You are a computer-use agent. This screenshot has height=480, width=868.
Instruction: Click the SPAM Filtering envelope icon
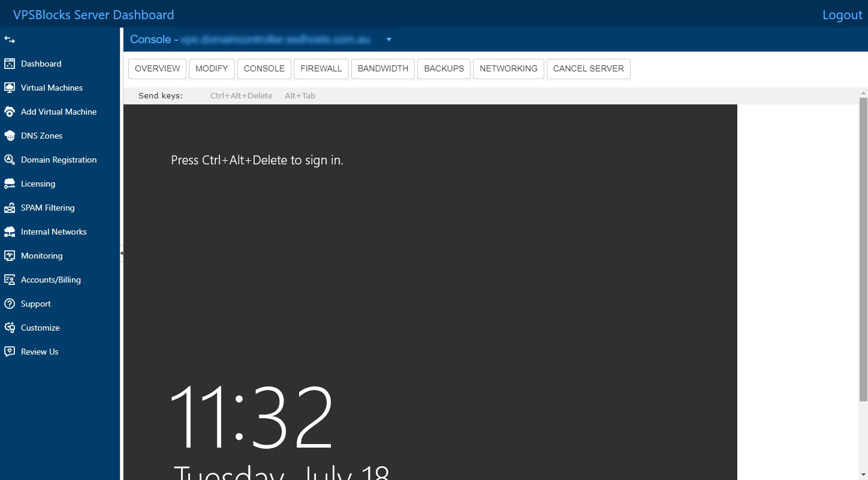(10, 208)
